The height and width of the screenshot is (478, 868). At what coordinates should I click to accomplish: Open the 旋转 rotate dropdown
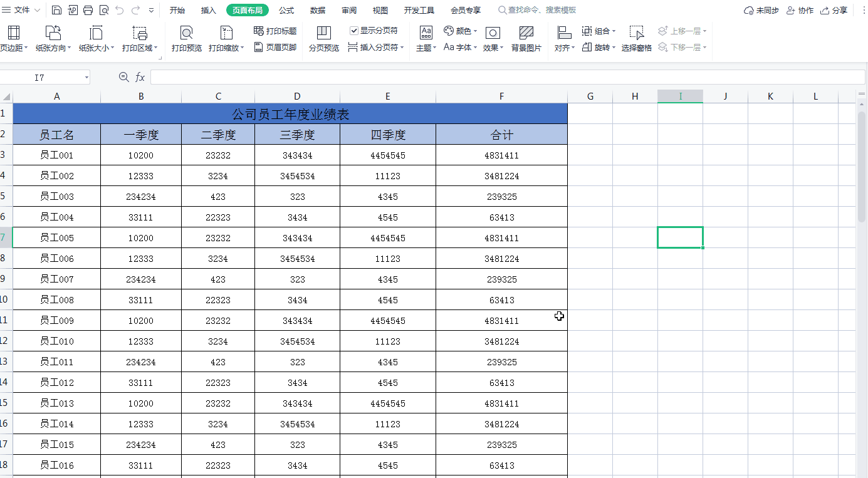pos(599,47)
